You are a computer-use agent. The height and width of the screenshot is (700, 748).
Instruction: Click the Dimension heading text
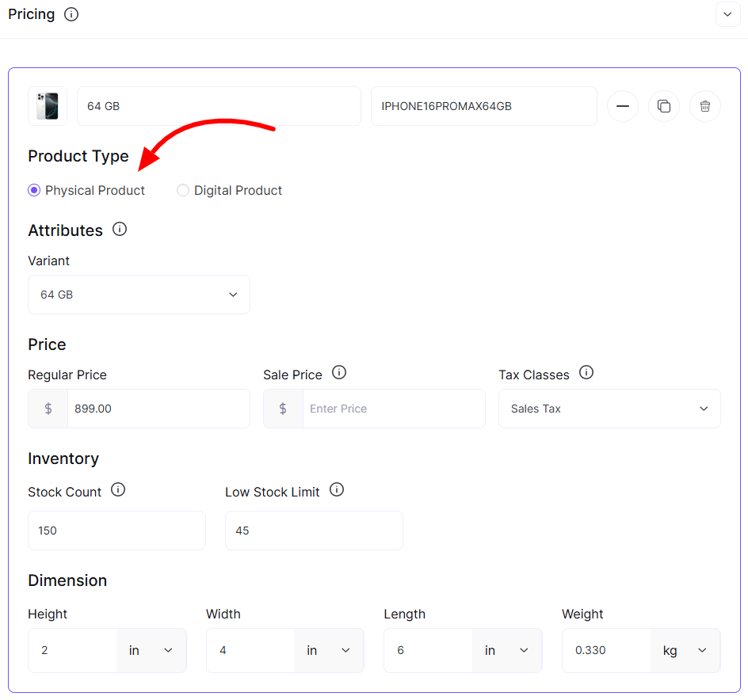(x=67, y=580)
